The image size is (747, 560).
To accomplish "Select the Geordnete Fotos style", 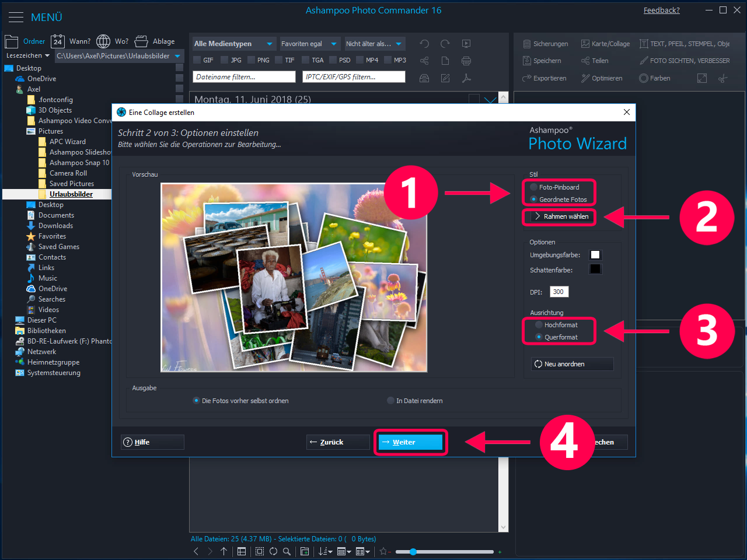I will 558,199.
